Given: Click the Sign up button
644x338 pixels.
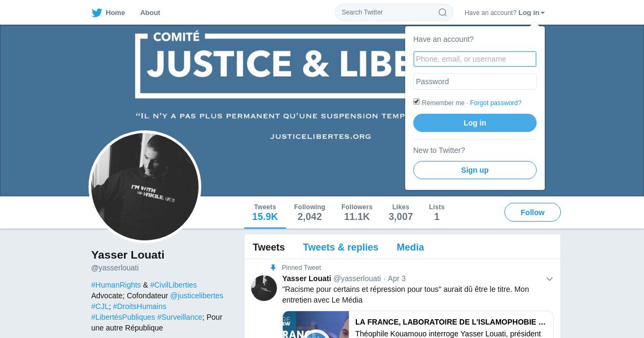Looking at the screenshot, I should [475, 170].
